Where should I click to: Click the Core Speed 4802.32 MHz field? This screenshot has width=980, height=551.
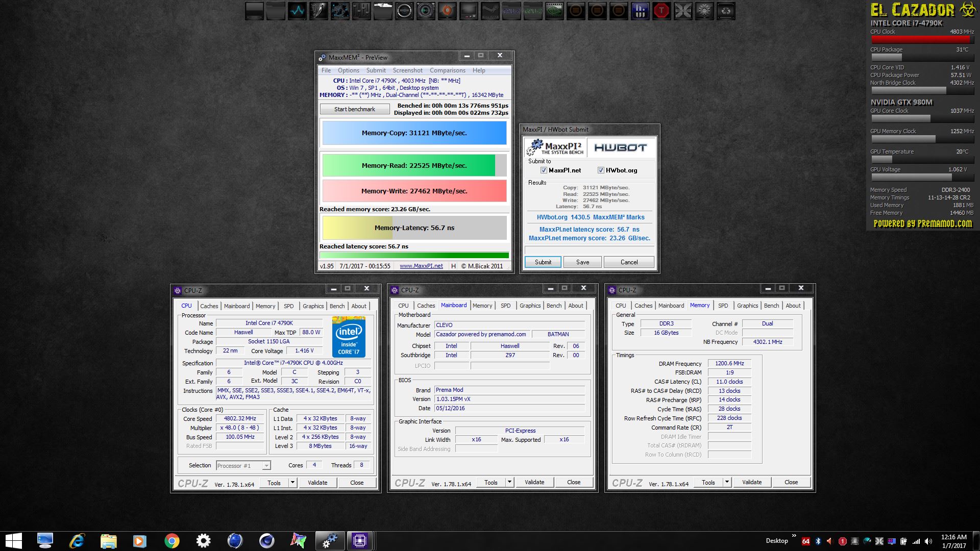coord(240,418)
